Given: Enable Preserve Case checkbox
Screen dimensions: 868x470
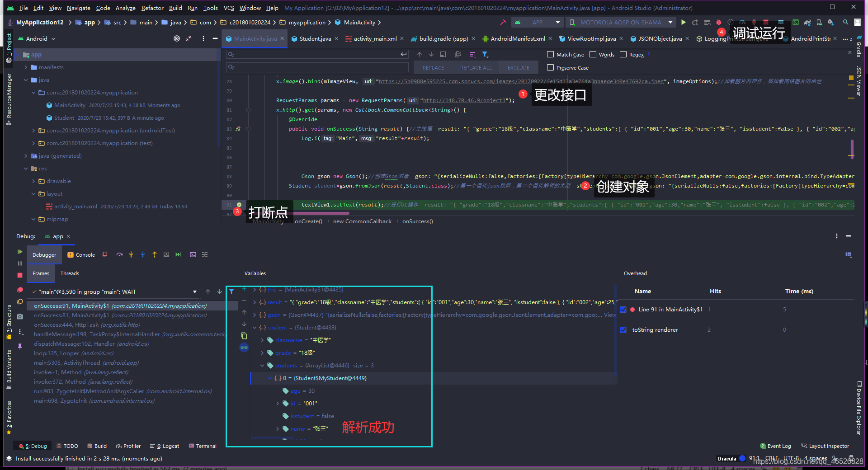Looking at the screenshot, I should 551,67.
